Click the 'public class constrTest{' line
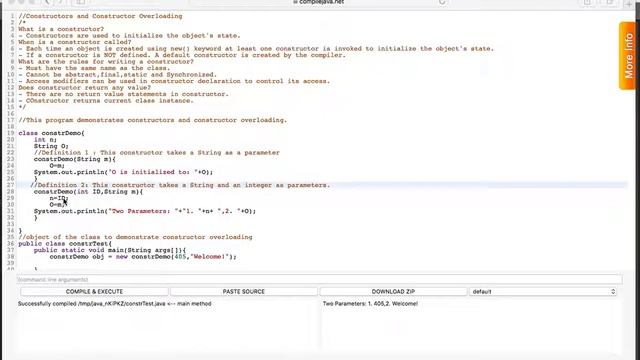The width and height of the screenshot is (640, 360). click(65, 244)
